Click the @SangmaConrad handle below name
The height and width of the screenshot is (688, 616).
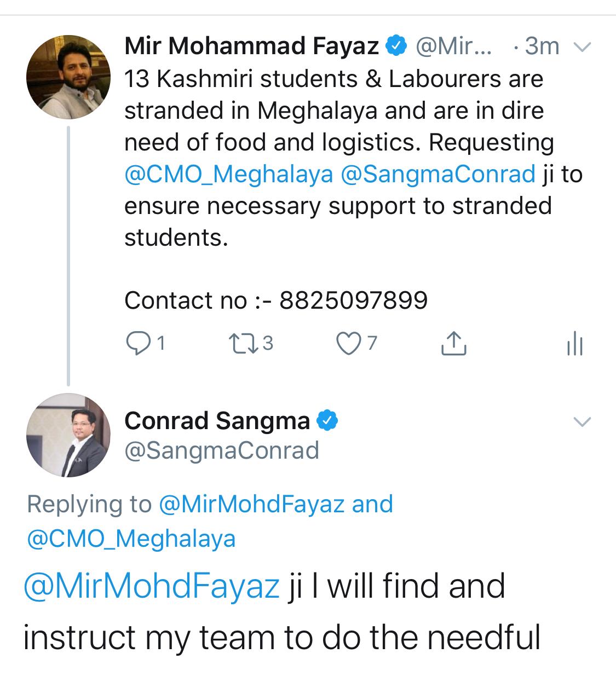click(x=222, y=450)
